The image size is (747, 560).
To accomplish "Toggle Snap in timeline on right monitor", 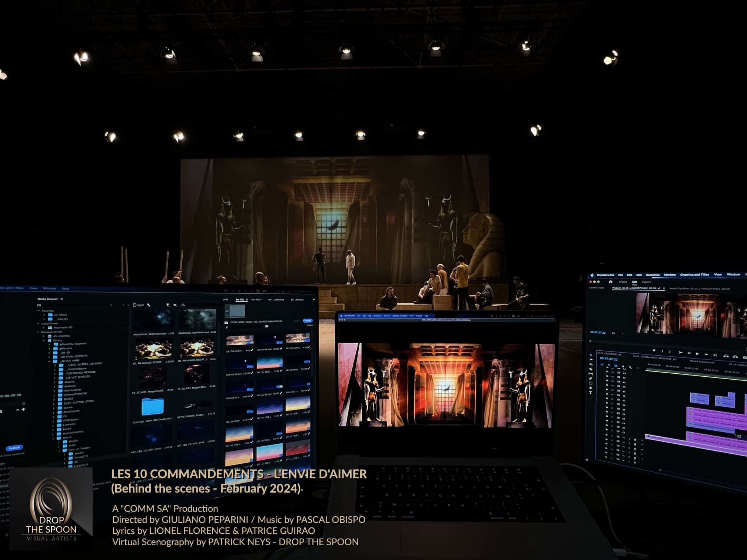I will (x=609, y=365).
